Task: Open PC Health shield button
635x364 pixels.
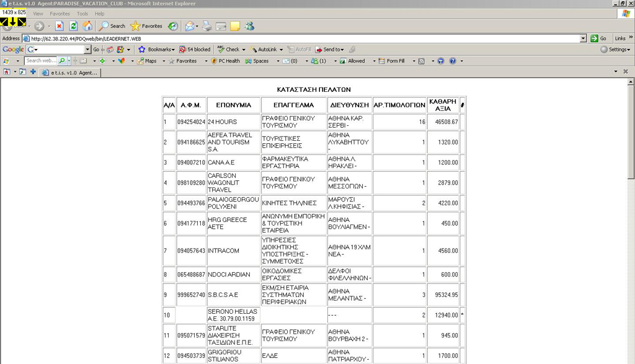Action: pos(226,61)
